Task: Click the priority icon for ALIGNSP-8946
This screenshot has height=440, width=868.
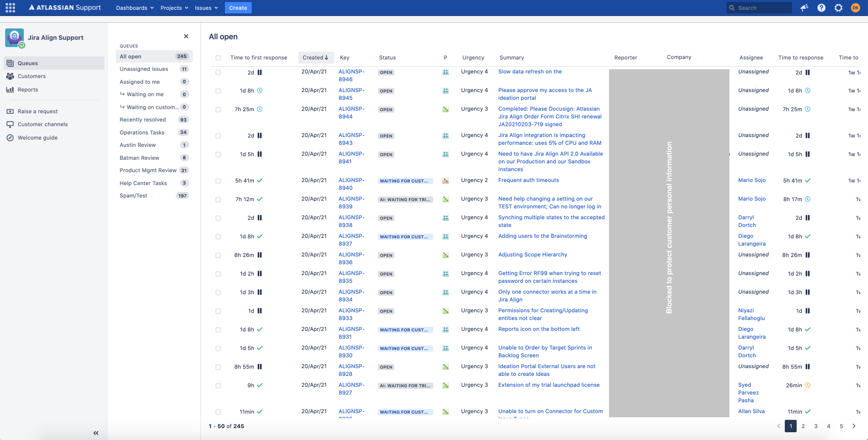Action: click(446, 72)
